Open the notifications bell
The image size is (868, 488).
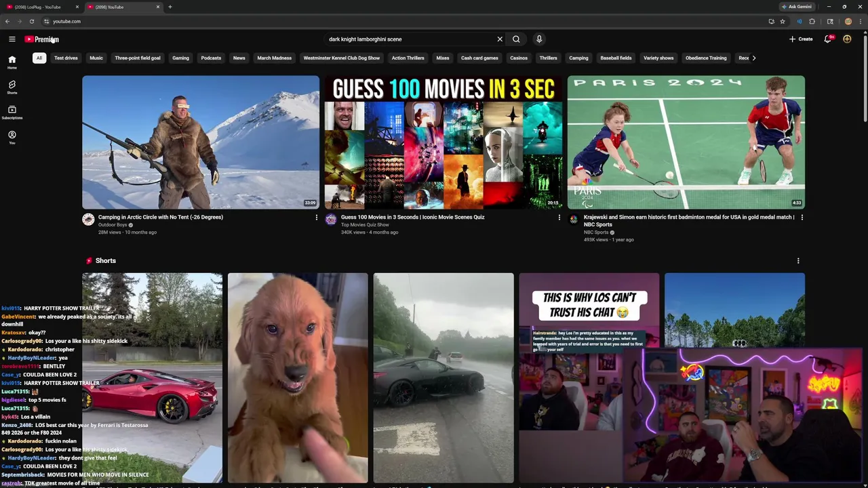click(x=828, y=39)
